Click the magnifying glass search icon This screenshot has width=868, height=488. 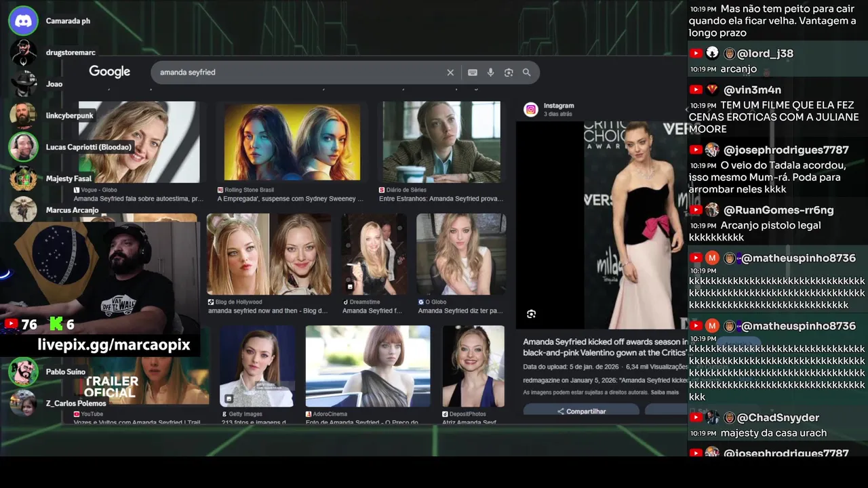[526, 73]
